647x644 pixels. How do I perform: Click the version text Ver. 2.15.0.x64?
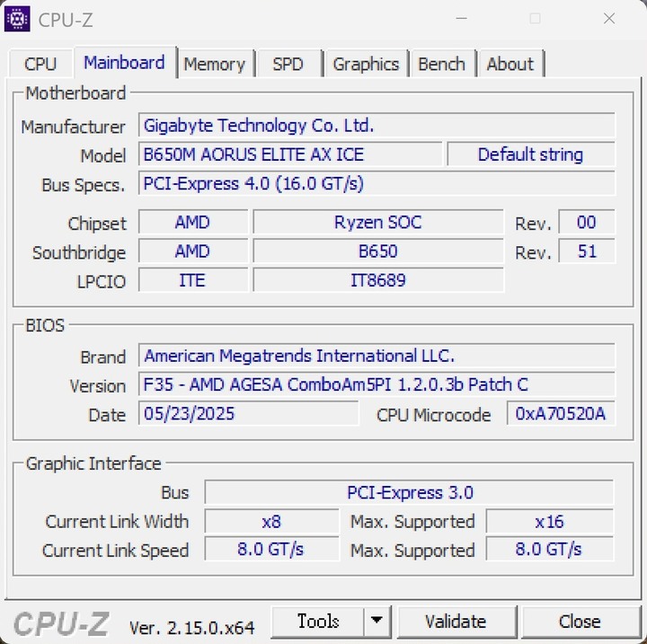192,628
